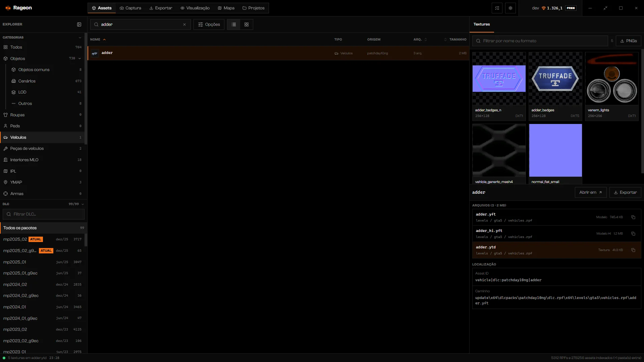Copy path of adder.yft file
Viewport: 644px width, 362px height.
[633, 217]
